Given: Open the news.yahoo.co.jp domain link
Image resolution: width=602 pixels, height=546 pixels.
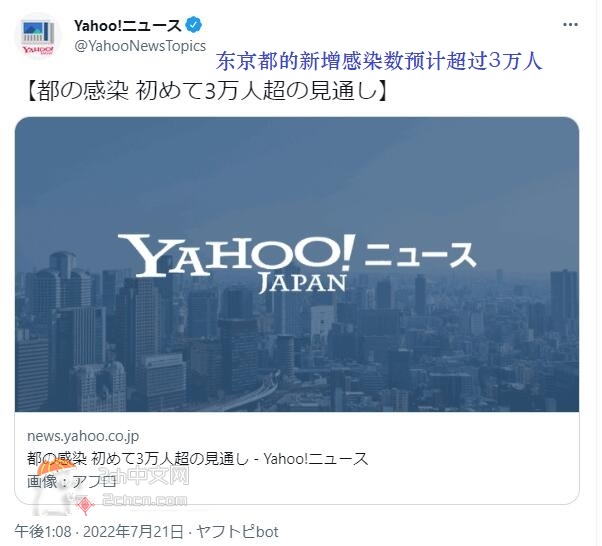Looking at the screenshot, I should [x=83, y=436].
